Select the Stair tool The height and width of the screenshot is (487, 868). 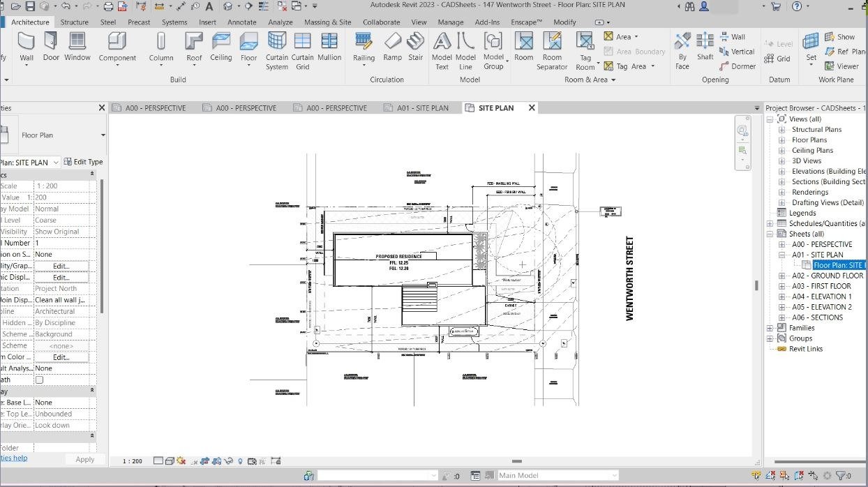click(416, 47)
